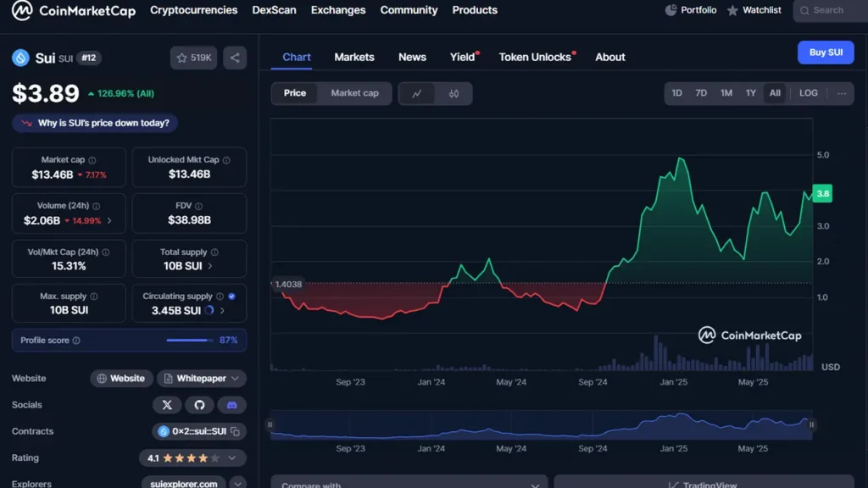Select the Price chart view

coord(294,93)
